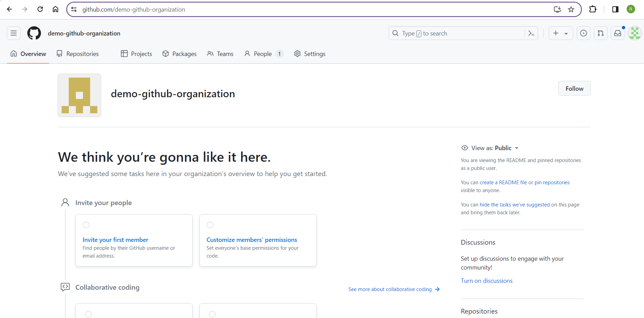Check off the Invite your first member task

pos(86,225)
